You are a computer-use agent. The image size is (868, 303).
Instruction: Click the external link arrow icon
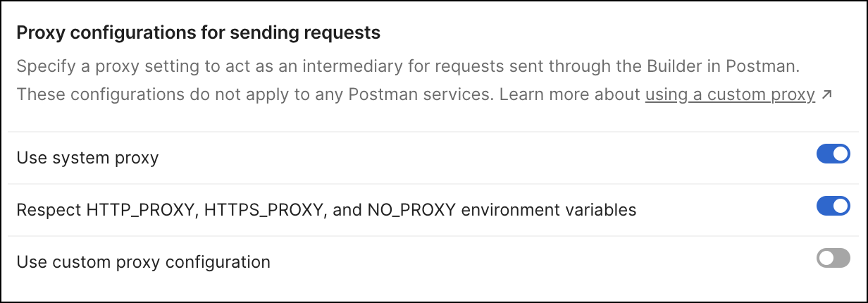[826, 94]
